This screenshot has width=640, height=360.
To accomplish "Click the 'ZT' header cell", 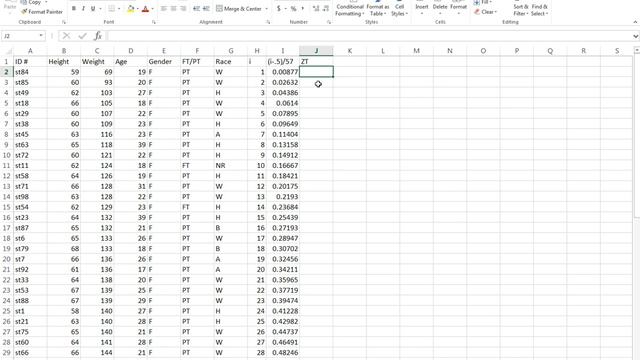I will coord(316,62).
